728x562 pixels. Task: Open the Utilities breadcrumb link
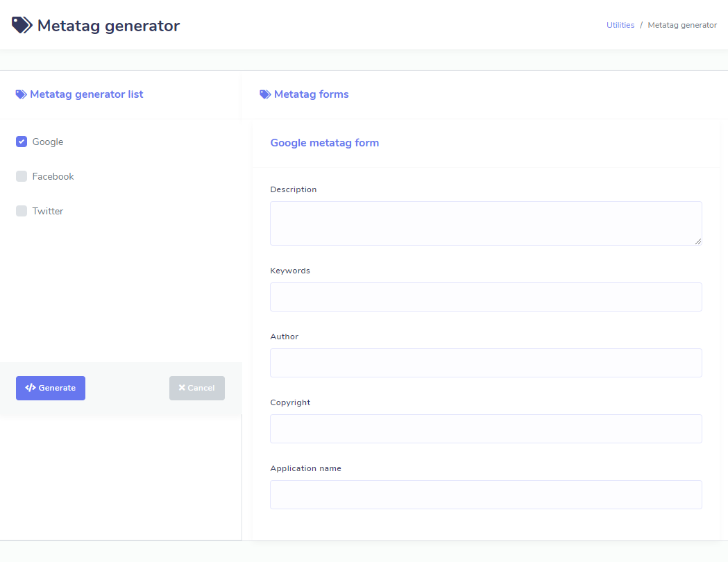coord(620,25)
